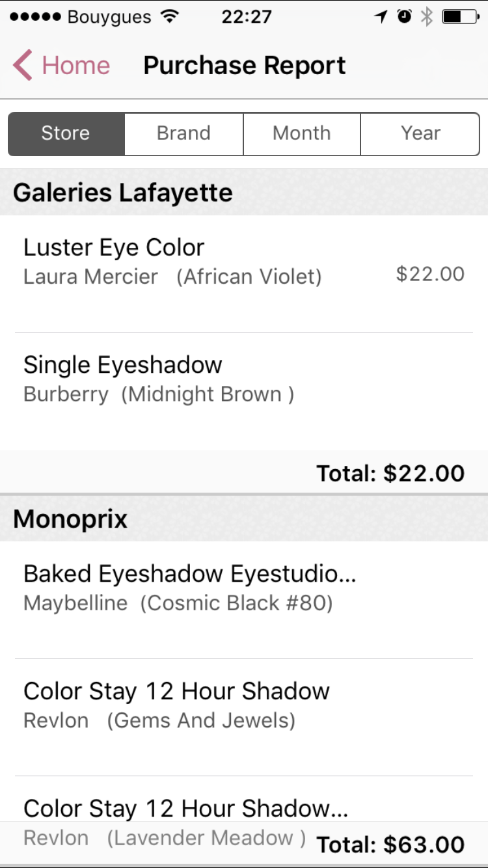Tap the $22.00 price of Luster Eye Color
488x868 pixels.
point(430,274)
